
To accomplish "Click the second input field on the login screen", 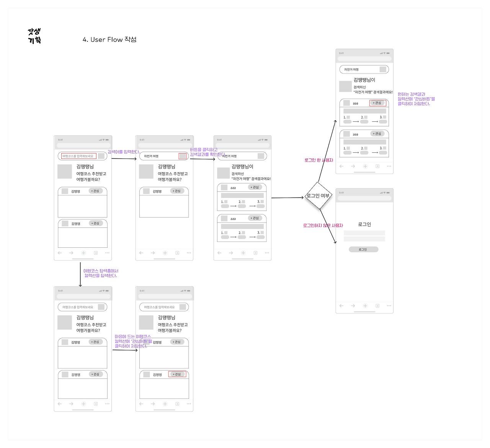I will tap(364, 239).
